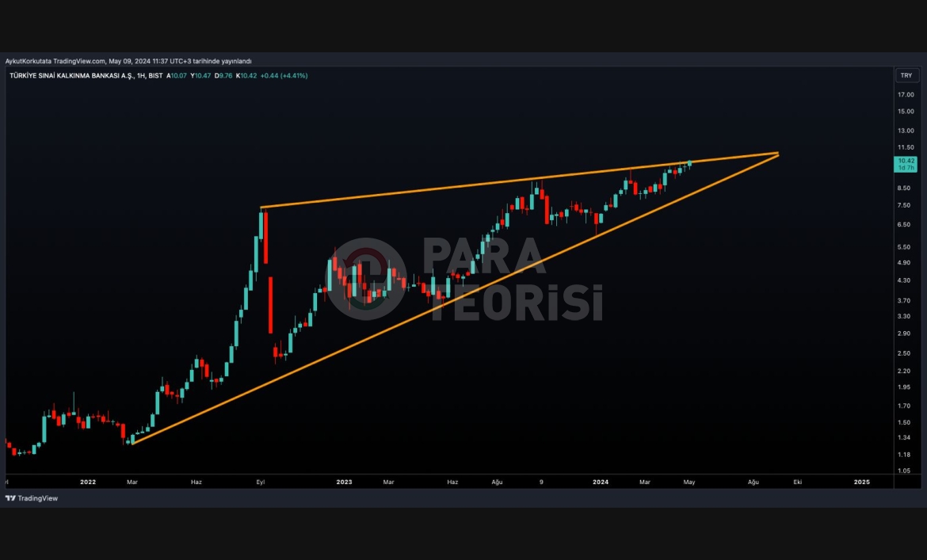The height and width of the screenshot is (560, 927).
Task: Click the May time axis label
Action: click(x=689, y=482)
